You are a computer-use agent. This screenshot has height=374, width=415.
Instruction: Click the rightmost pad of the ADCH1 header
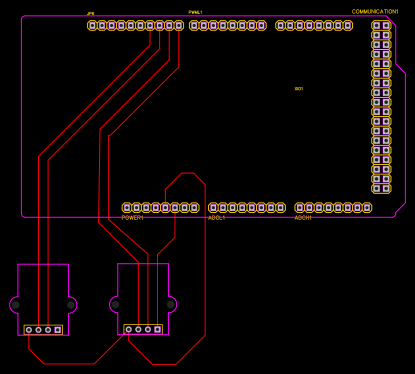point(367,208)
